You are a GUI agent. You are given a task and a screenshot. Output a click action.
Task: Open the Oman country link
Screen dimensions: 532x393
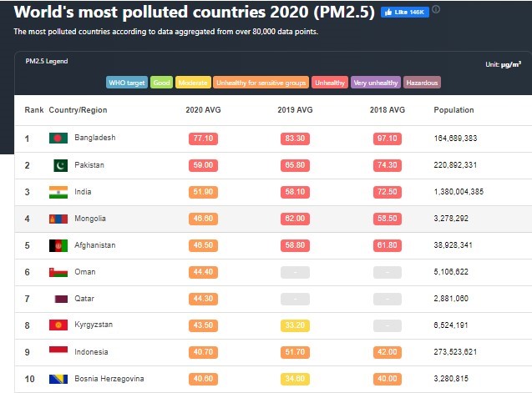85,272
